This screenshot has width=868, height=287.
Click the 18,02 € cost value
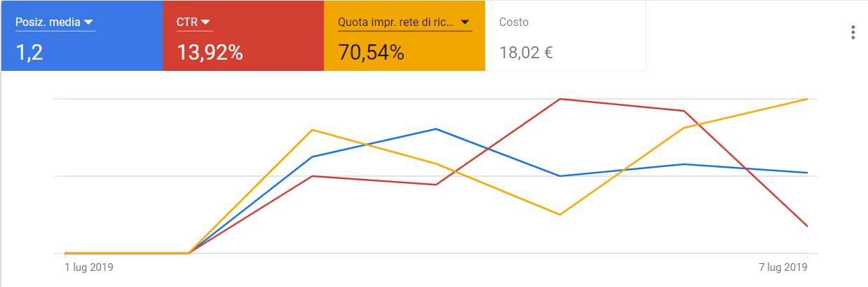[x=526, y=52]
